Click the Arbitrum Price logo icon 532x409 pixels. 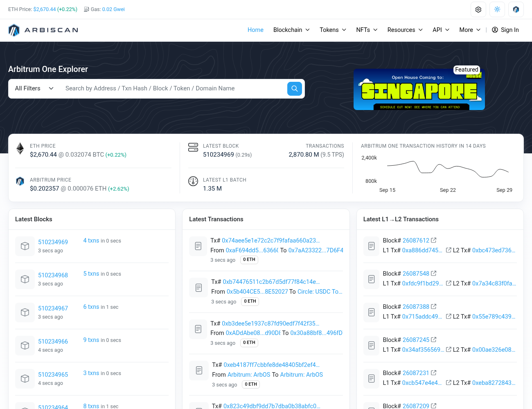click(20, 181)
